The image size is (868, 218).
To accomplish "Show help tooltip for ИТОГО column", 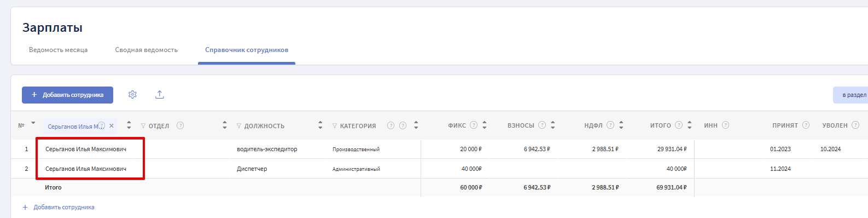I will pyautogui.click(x=679, y=125).
